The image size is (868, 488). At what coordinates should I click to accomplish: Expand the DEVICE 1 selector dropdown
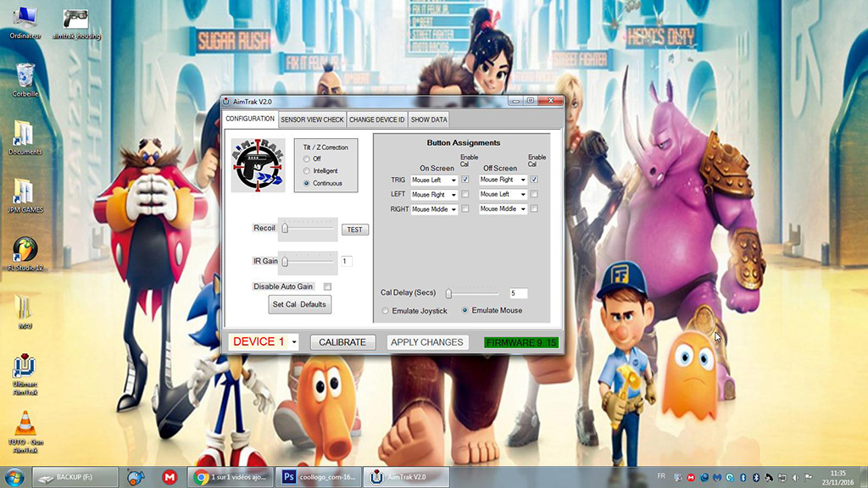294,342
